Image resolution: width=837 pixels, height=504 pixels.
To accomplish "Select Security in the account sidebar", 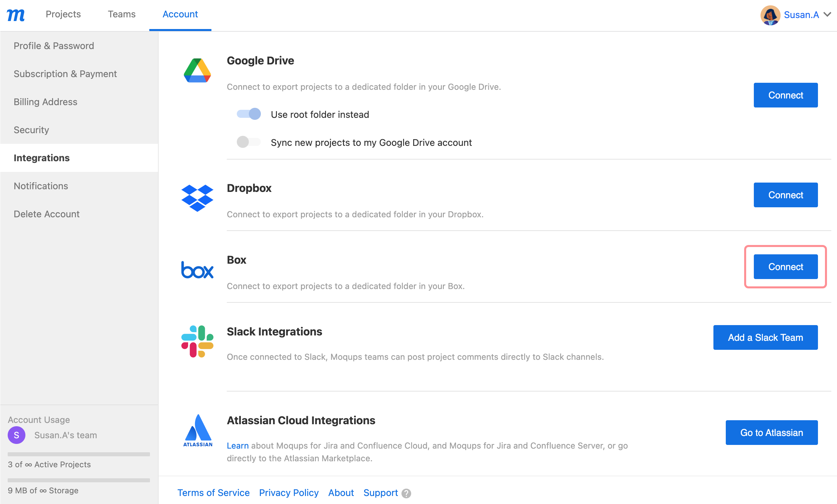I will [x=31, y=130].
